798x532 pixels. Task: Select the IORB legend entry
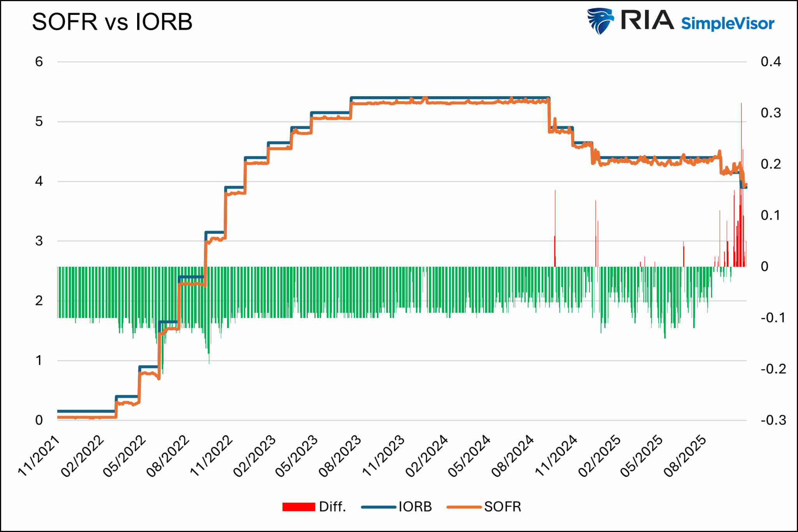[x=415, y=507]
